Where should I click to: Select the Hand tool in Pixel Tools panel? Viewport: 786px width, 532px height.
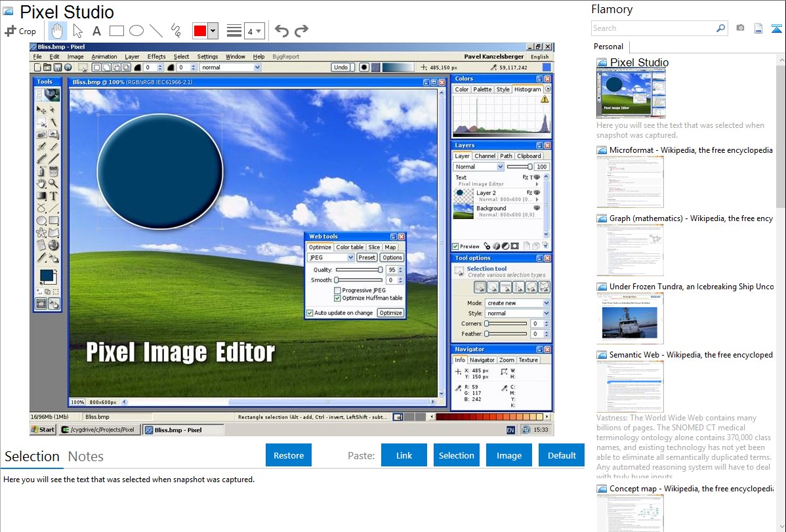coord(40,183)
